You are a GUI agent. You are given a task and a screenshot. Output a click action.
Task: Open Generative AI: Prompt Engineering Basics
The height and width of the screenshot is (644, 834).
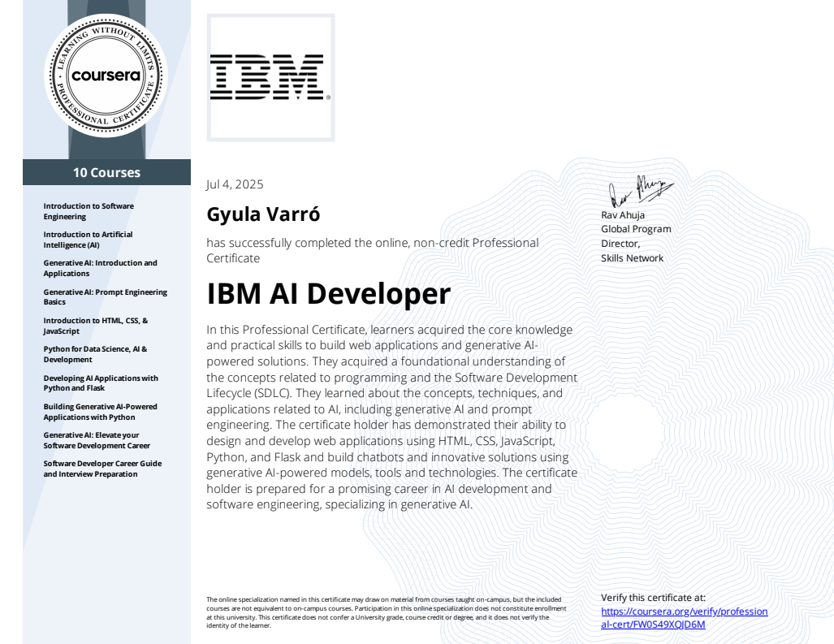[105, 296]
